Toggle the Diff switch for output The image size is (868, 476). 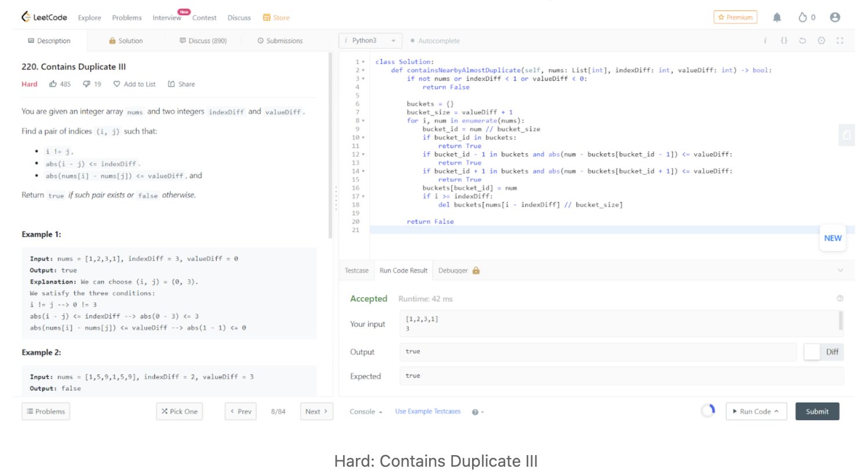click(812, 352)
